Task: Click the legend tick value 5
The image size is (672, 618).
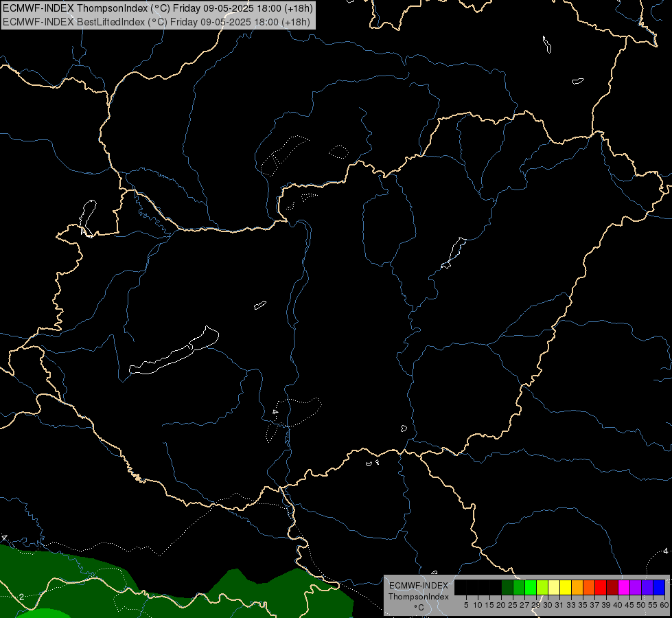Action: [x=466, y=605]
